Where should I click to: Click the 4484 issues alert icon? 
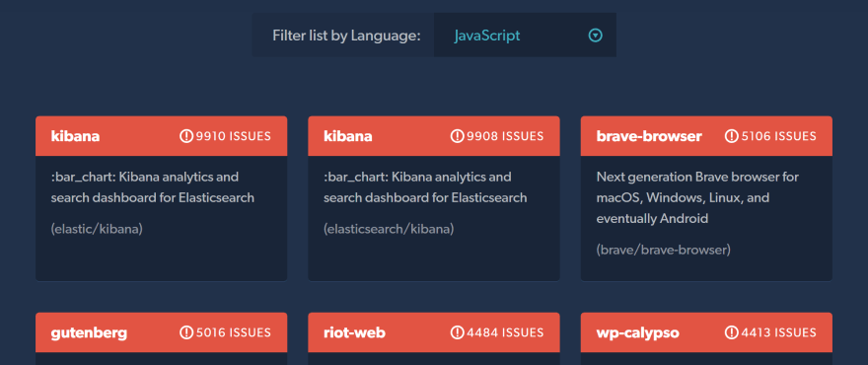tap(458, 332)
